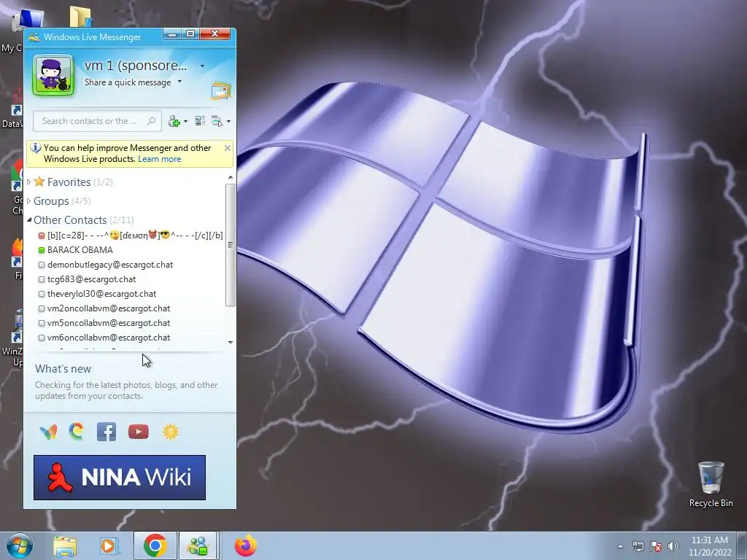The image size is (747, 560).
Task: Click the Search contacts field
Action: [x=97, y=121]
